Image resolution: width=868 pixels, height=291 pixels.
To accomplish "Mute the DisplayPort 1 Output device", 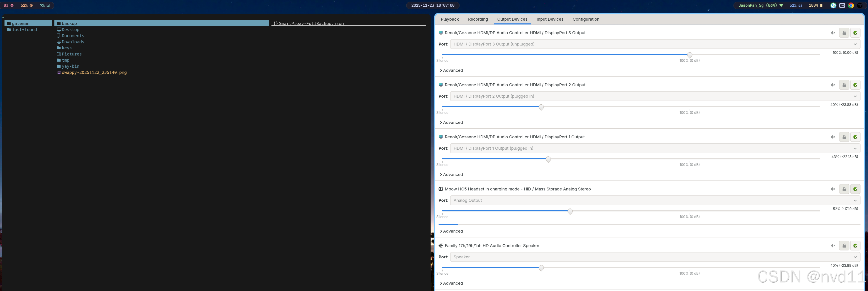I will pyautogui.click(x=833, y=137).
